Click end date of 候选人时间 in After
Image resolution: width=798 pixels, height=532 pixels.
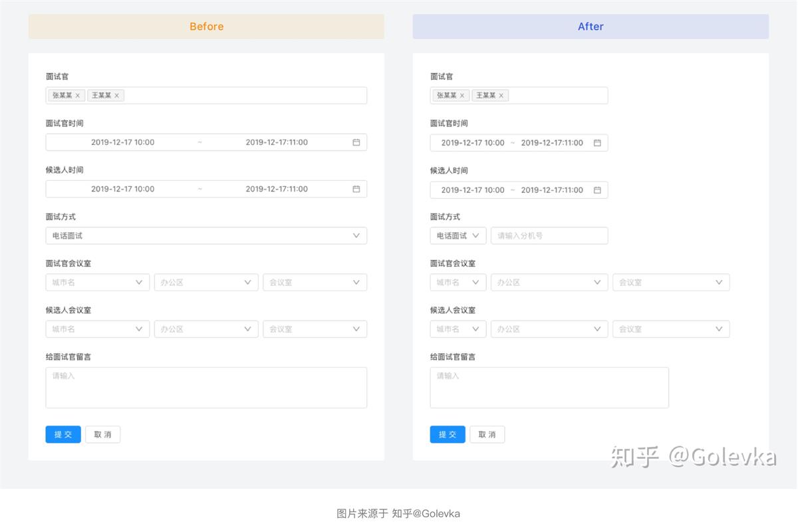click(x=552, y=190)
